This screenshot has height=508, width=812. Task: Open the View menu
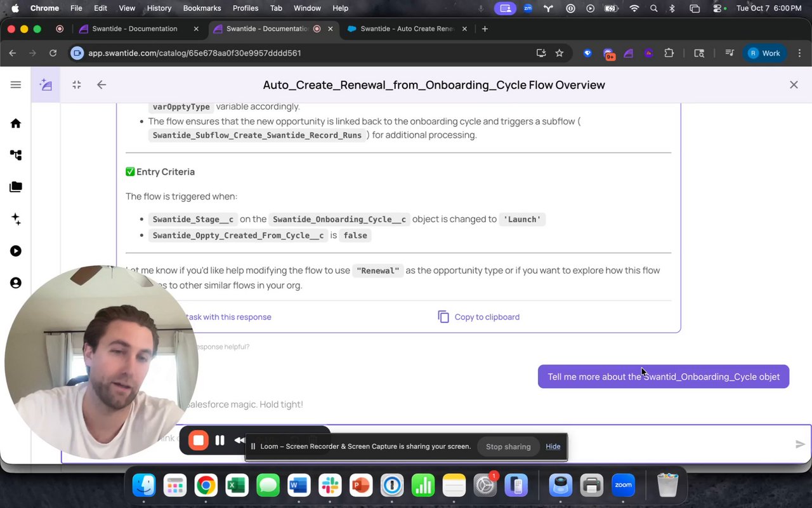pyautogui.click(x=127, y=8)
